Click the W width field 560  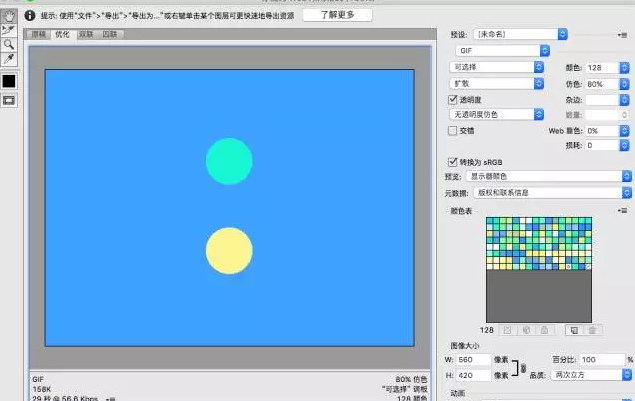pos(473,360)
